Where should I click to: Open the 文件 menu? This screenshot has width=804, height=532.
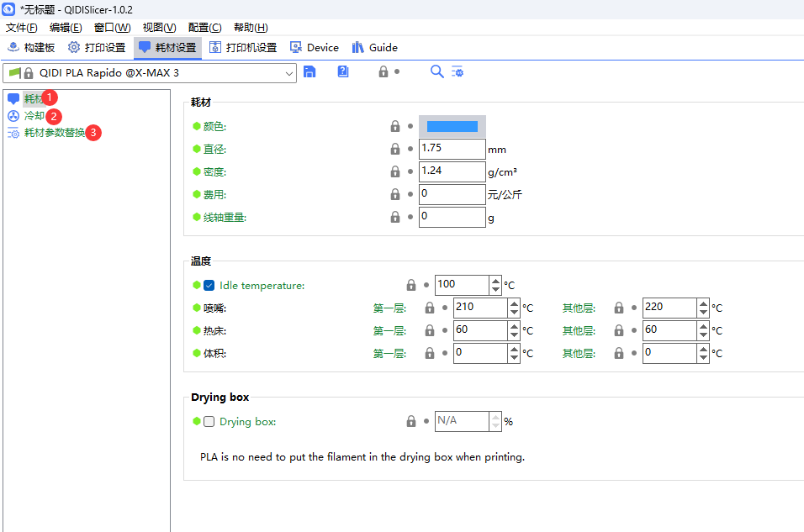pyautogui.click(x=21, y=28)
